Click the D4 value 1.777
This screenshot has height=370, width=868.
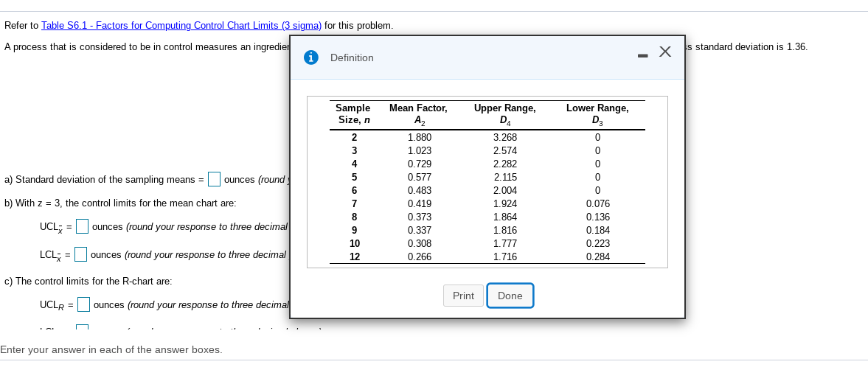point(505,244)
